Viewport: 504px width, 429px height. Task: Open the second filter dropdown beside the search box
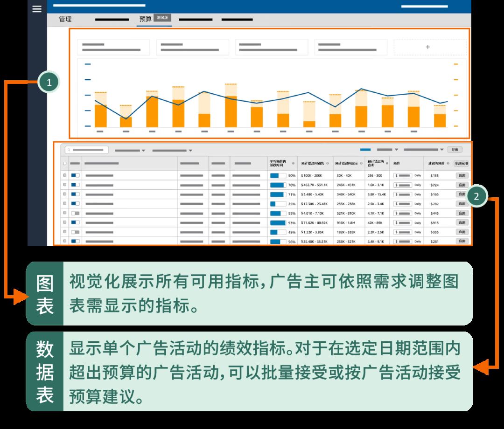tap(172, 150)
